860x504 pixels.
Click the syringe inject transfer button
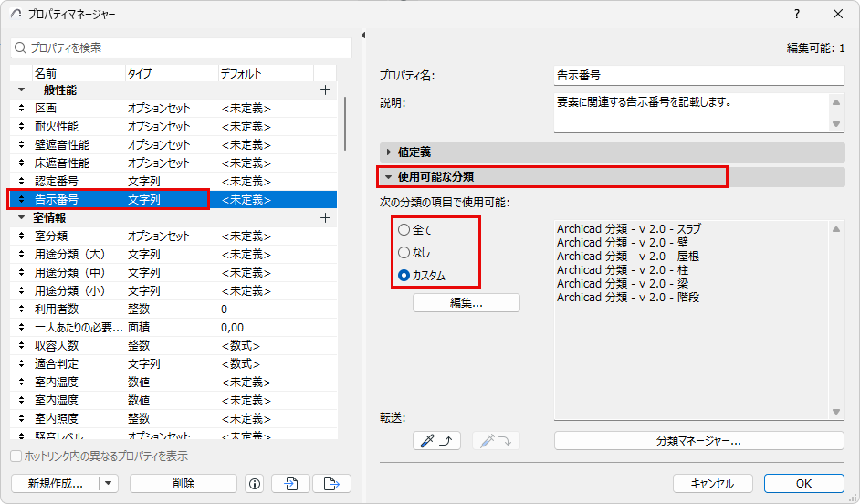click(496, 440)
